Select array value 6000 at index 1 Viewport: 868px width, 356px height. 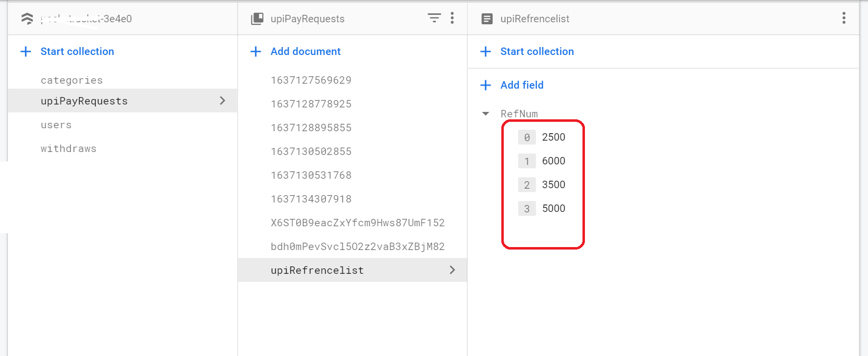[x=553, y=161]
